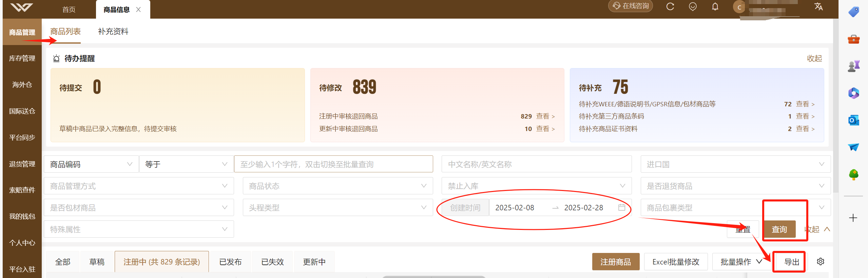The image size is (868, 278).
Task: Click the calendar icon in date range
Action: pyautogui.click(x=621, y=207)
